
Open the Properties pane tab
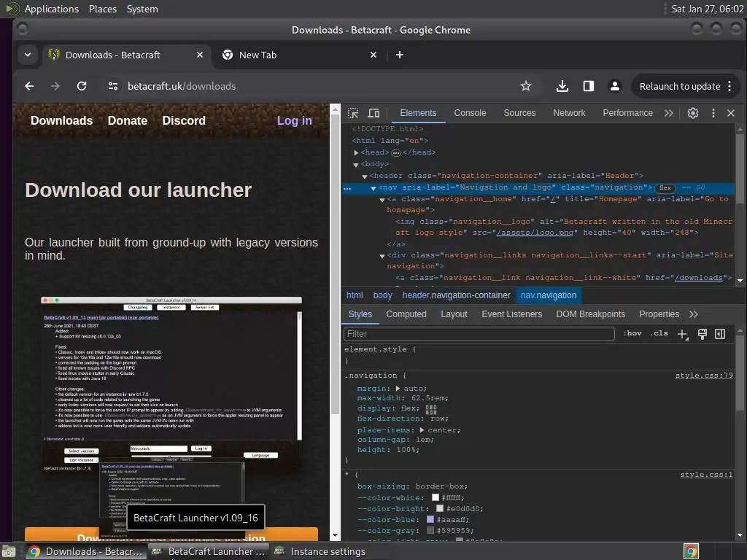pos(659,314)
